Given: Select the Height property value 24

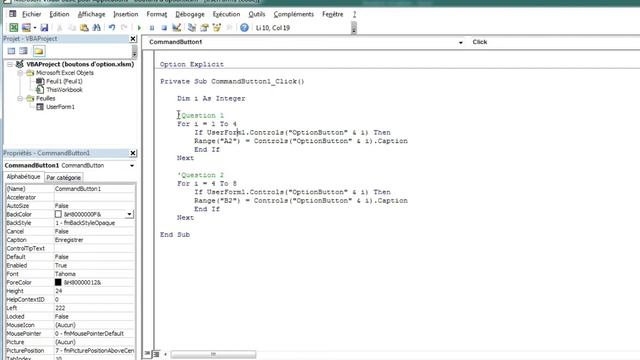Looking at the screenshot, I should [x=94, y=291].
